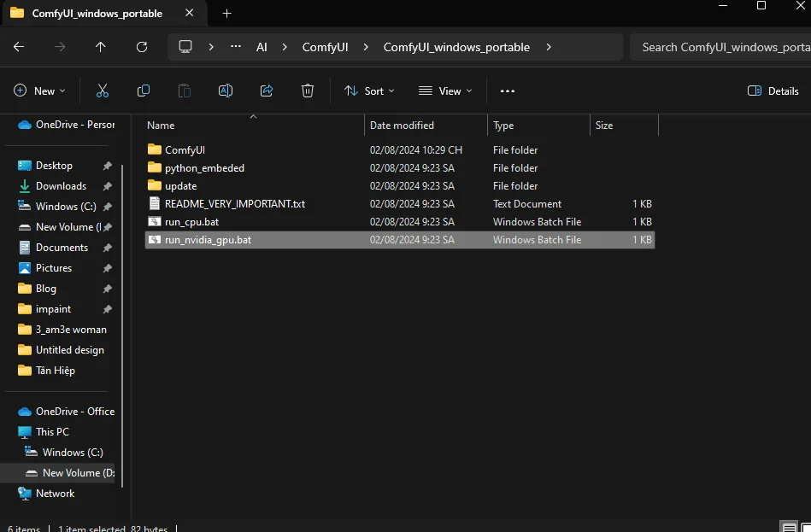Toggle the Details pane

click(773, 91)
